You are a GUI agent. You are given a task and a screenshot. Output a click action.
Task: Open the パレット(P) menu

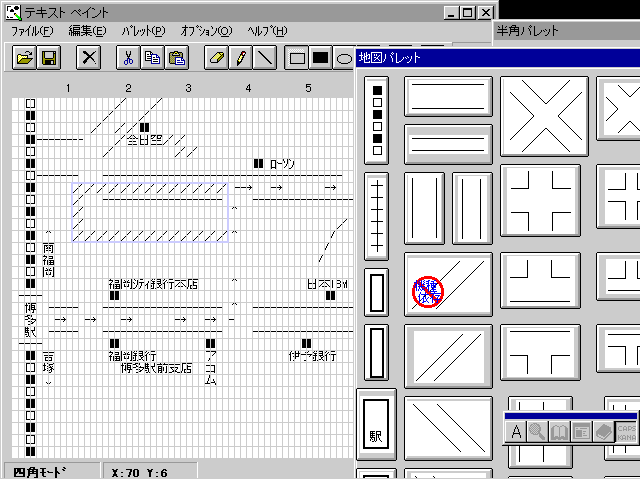143,31
